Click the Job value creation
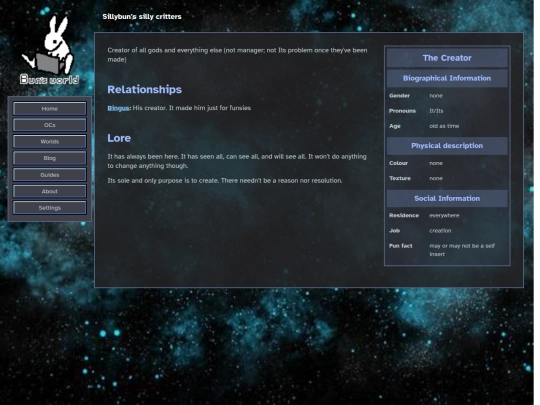This screenshot has width=540, height=405. pos(440,231)
